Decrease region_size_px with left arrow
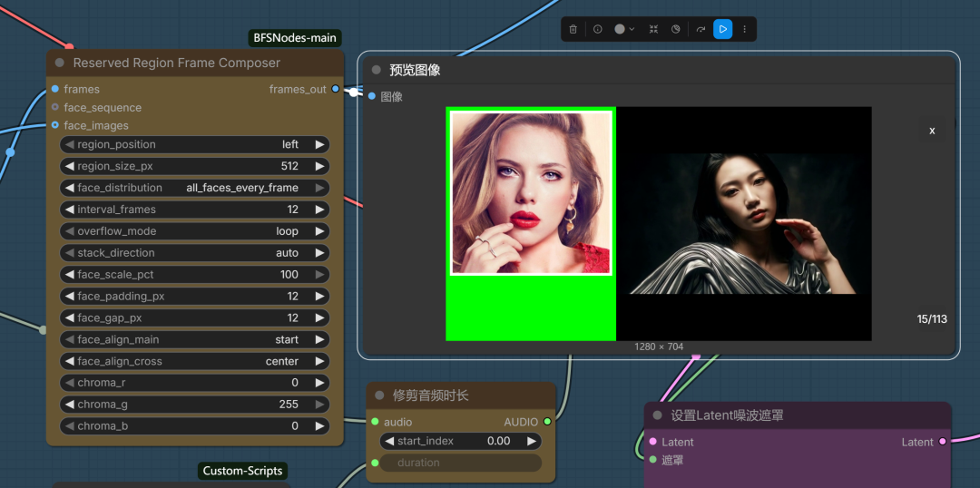The width and height of the screenshot is (980, 488). (x=69, y=166)
